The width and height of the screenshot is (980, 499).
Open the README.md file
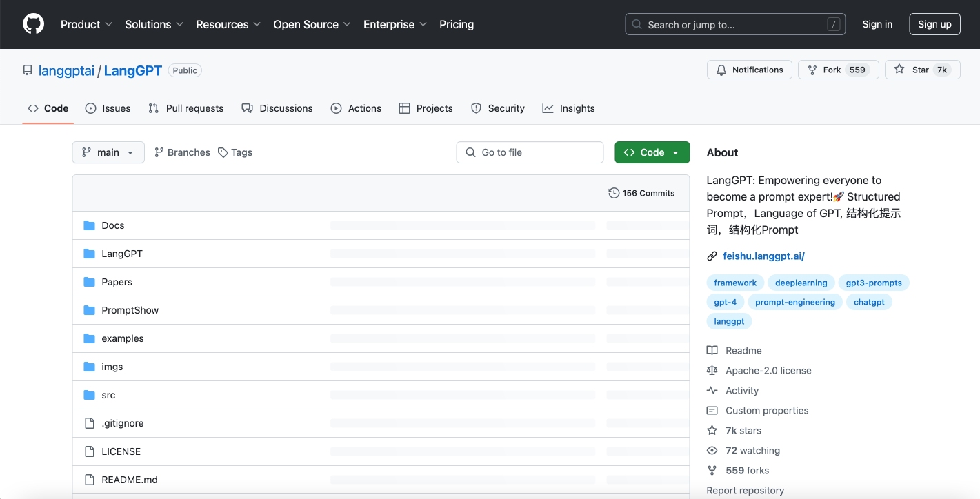130,480
